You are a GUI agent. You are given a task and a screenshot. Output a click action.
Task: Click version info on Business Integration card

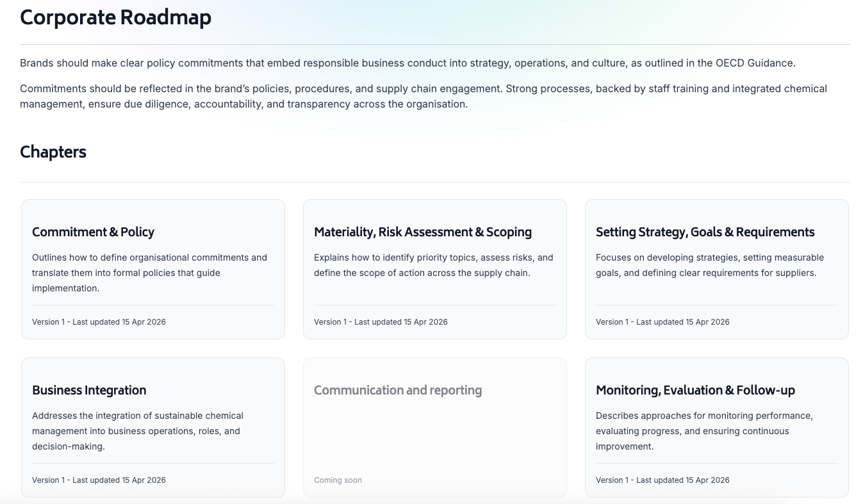click(99, 480)
